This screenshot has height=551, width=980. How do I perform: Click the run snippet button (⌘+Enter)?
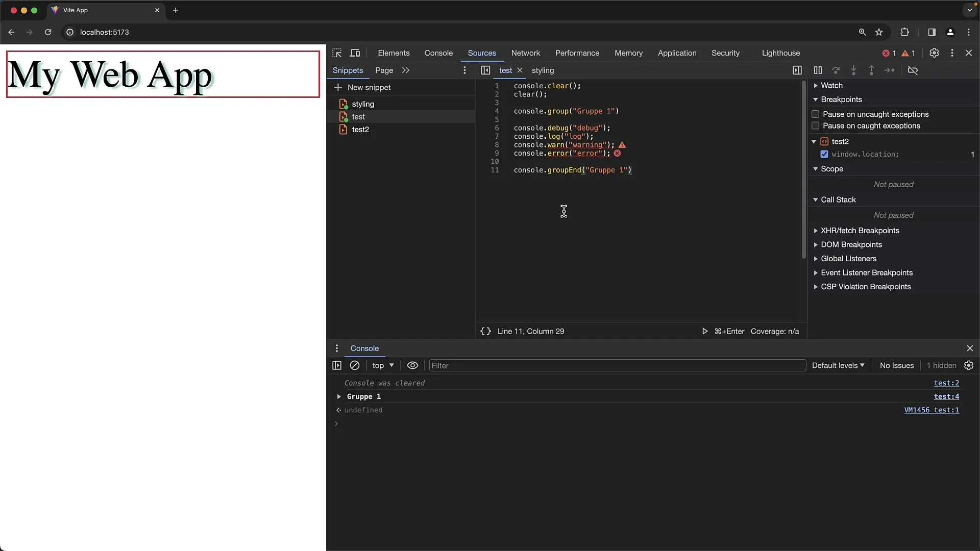point(705,331)
